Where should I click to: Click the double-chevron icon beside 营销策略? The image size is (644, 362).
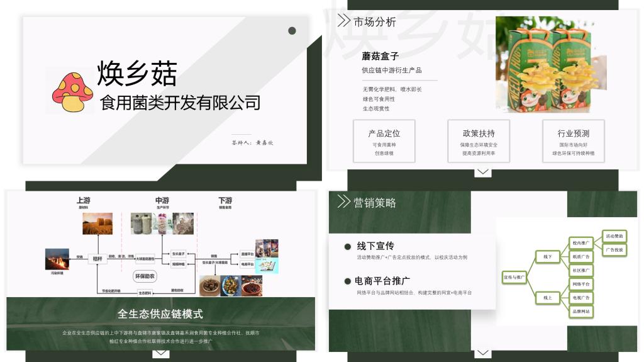tap(343, 201)
